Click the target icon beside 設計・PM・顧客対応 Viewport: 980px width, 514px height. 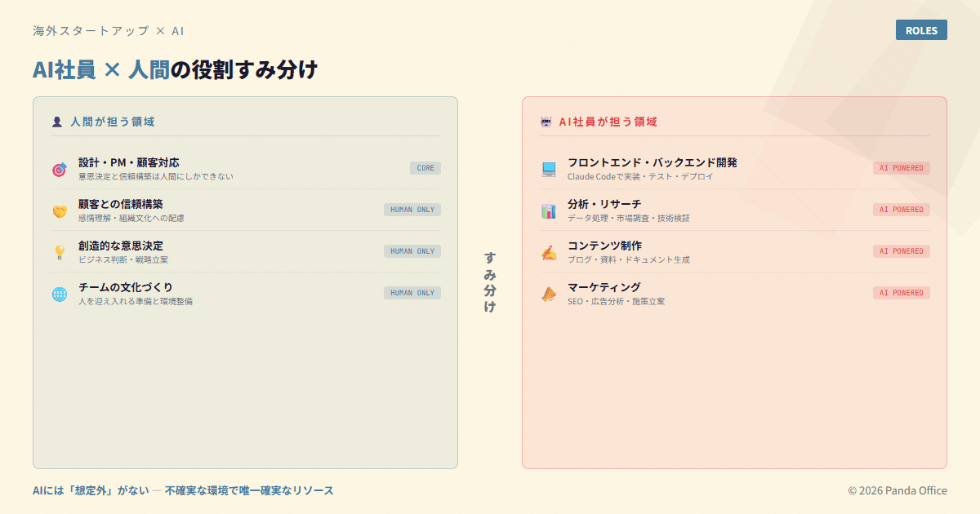tap(60, 169)
